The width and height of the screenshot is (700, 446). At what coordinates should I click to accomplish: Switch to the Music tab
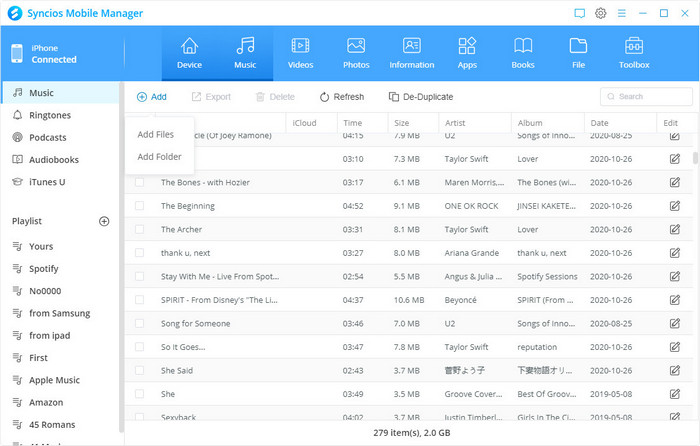(x=245, y=54)
